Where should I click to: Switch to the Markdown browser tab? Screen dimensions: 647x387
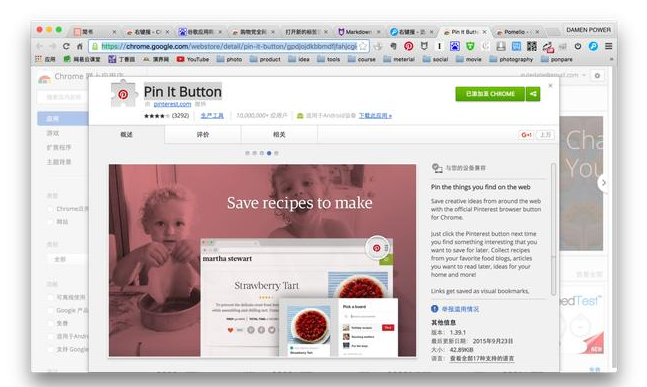coord(359,32)
